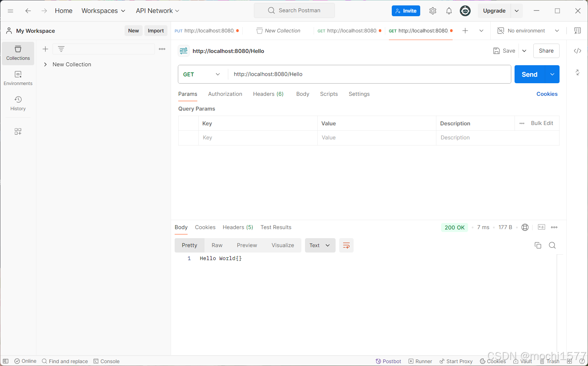Open the New Collection tab
Screen dimensions: 588x366
pyautogui.click(x=278, y=31)
